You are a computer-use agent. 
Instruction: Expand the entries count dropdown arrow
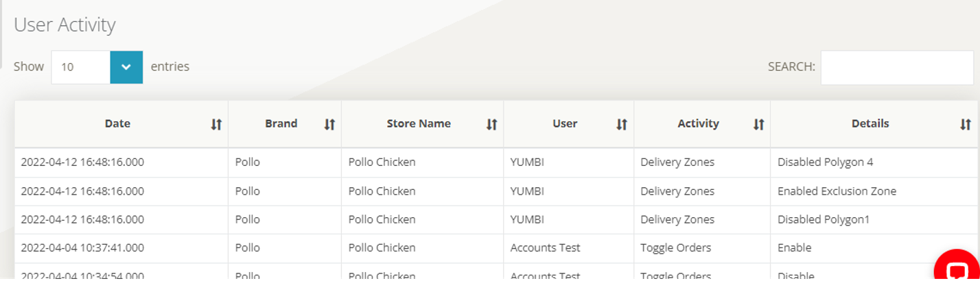pyautogui.click(x=126, y=67)
